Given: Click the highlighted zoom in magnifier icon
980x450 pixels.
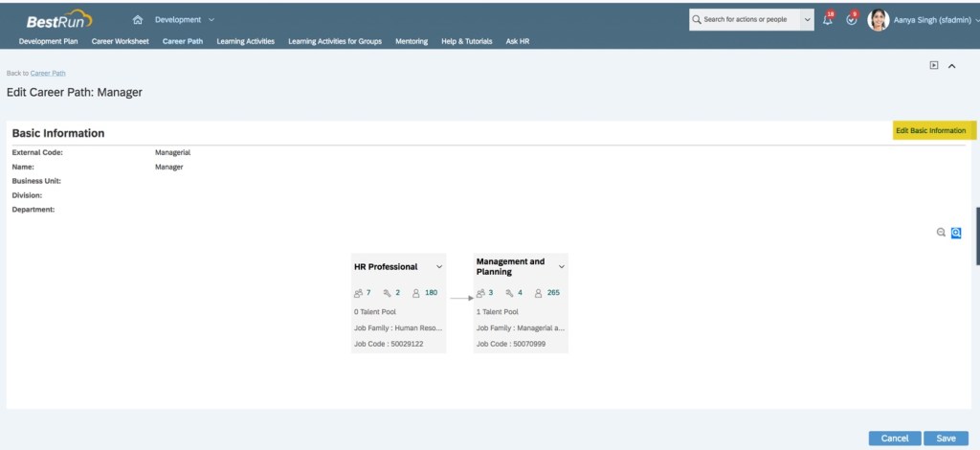Looking at the screenshot, I should [955, 233].
